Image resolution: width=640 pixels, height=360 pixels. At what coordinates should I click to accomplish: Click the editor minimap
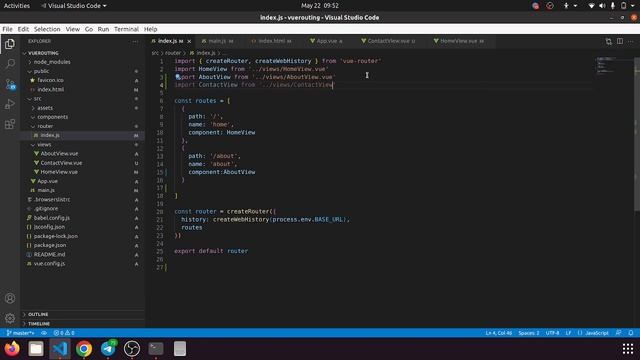click(x=613, y=66)
